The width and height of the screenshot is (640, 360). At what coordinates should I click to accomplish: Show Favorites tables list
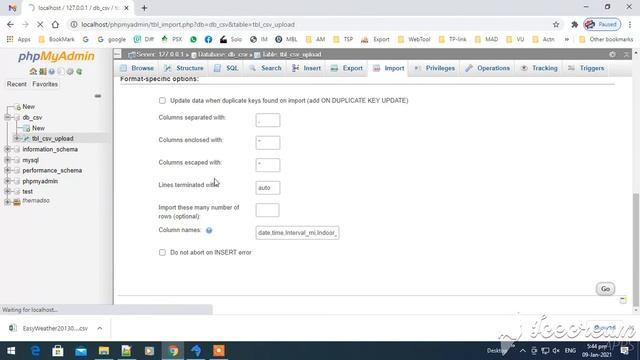click(45, 84)
